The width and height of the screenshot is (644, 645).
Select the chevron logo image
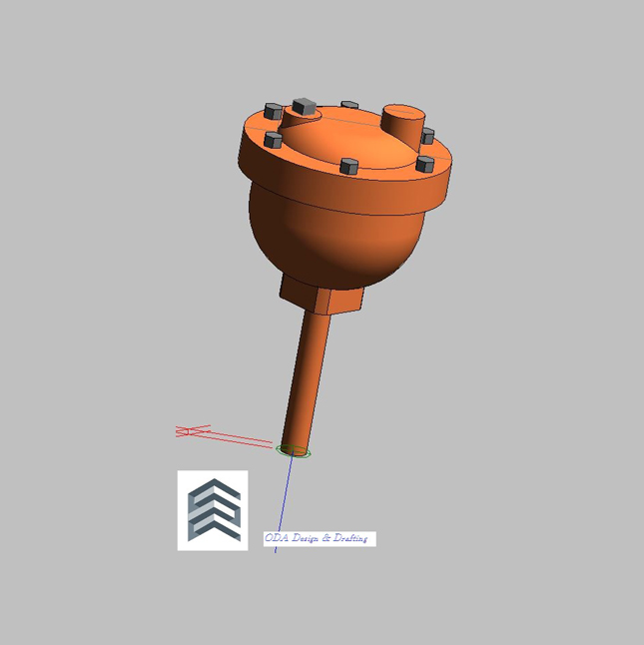[213, 510]
